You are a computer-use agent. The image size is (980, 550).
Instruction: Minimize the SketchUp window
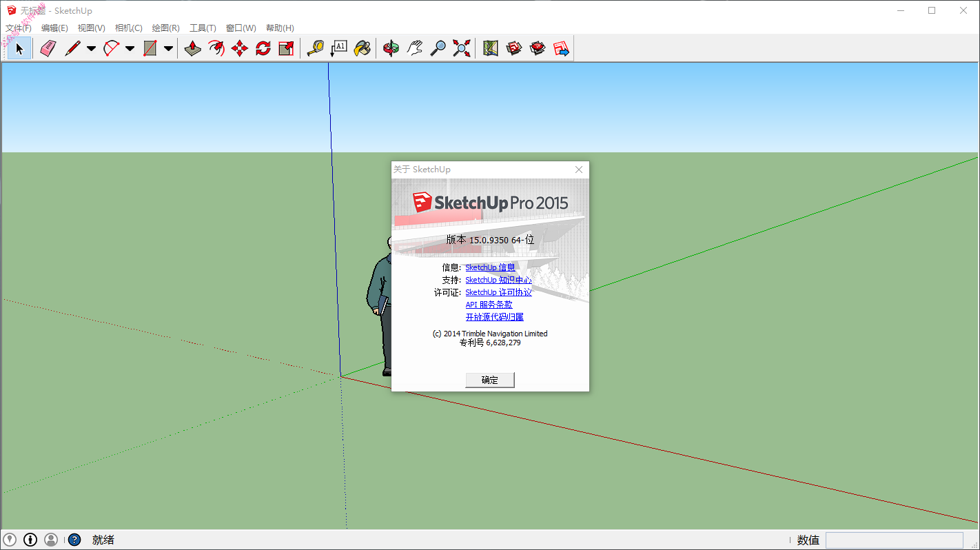(900, 10)
